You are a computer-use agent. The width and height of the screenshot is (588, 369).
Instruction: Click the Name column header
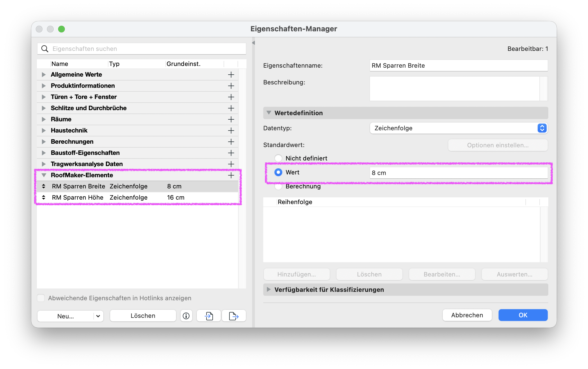(x=79, y=64)
